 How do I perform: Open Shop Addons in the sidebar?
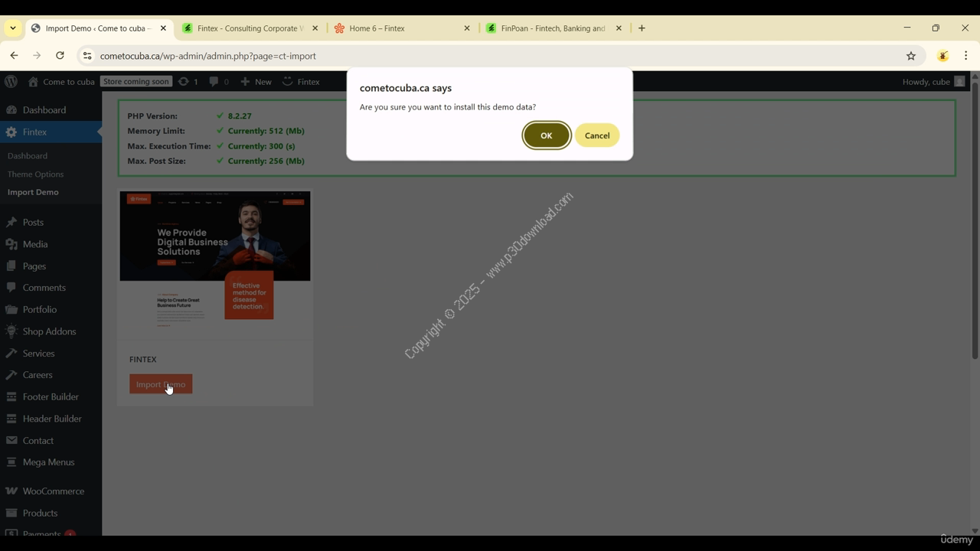51,331
